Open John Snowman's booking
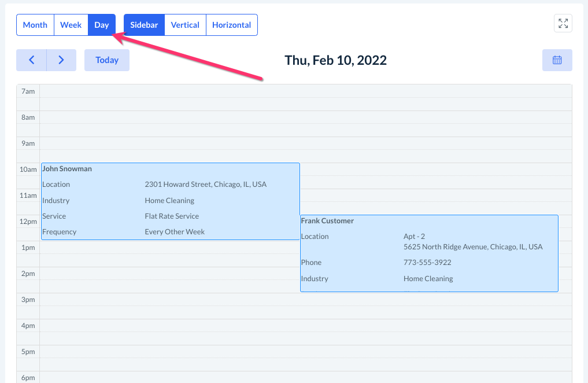This screenshot has height=383, width=588. 67,169
